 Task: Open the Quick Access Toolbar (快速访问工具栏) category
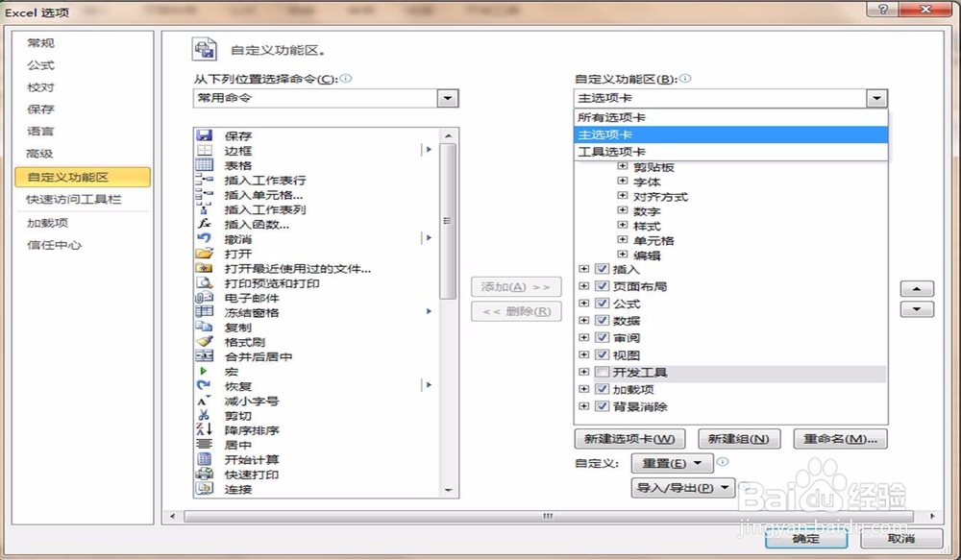point(74,199)
